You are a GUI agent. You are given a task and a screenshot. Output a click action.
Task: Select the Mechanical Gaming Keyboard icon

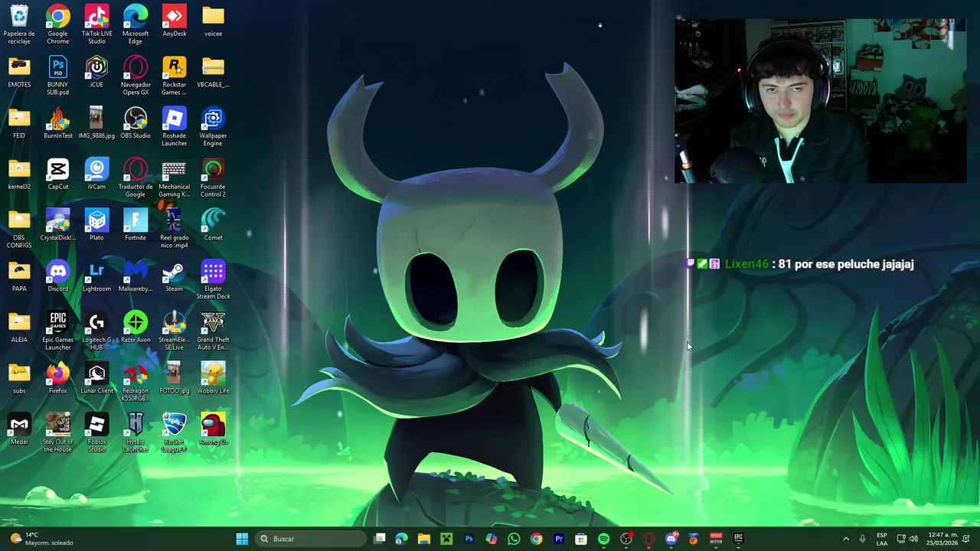(x=174, y=178)
